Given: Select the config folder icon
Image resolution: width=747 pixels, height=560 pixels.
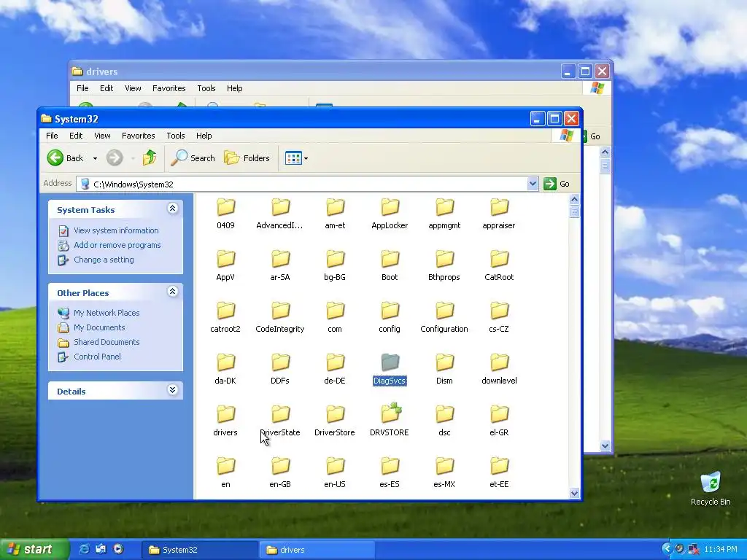Looking at the screenshot, I should [390, 311].
